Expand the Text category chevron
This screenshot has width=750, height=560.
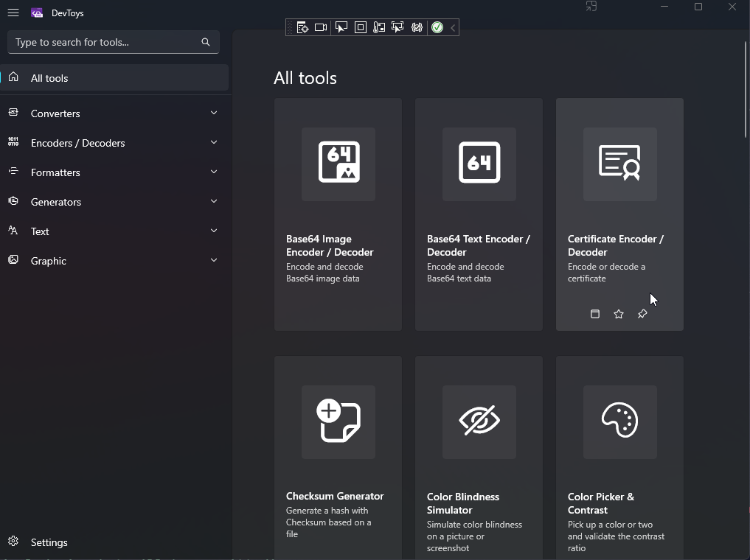[214, 231]
